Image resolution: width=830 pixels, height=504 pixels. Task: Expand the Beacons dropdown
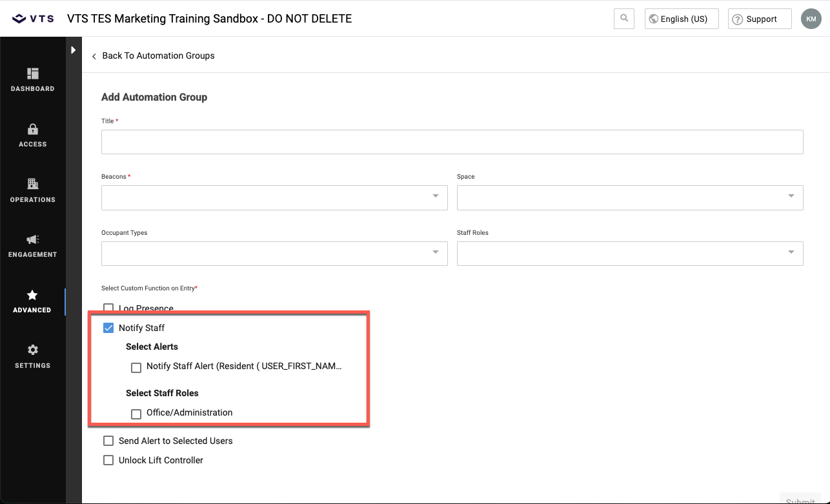(x=274, y=197)
